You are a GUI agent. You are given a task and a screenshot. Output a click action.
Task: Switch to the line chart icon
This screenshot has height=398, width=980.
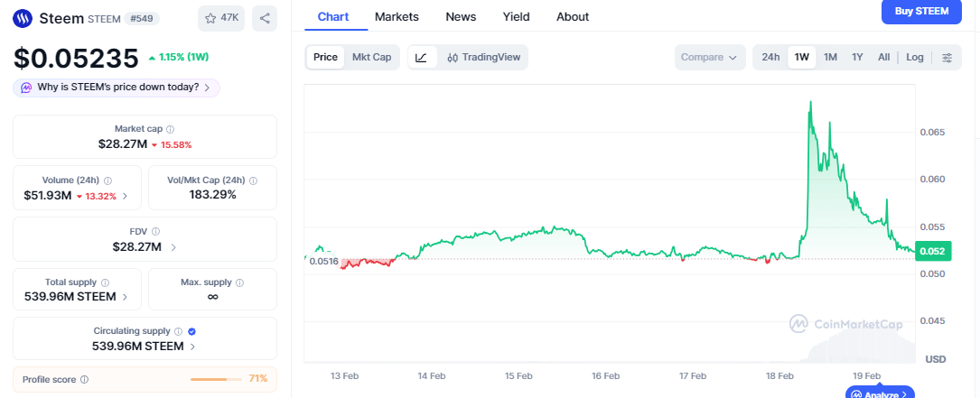pyautogui.click(x=421, y=58)
